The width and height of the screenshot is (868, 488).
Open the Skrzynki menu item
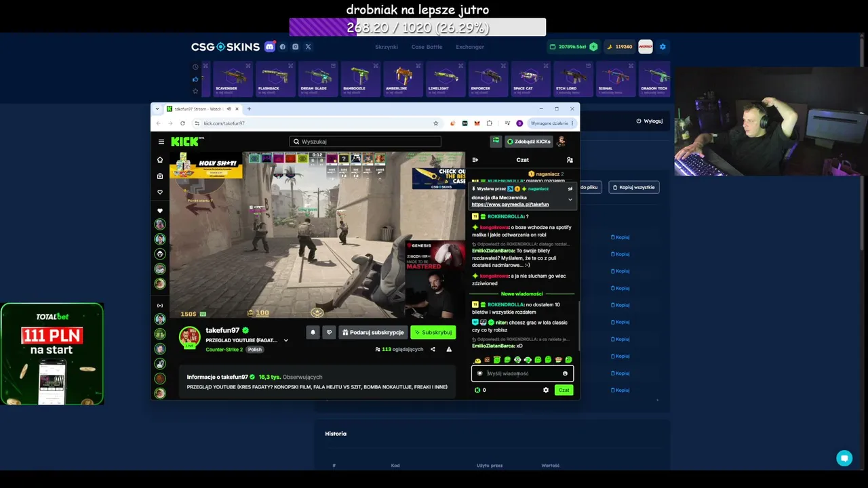point(387,47)
